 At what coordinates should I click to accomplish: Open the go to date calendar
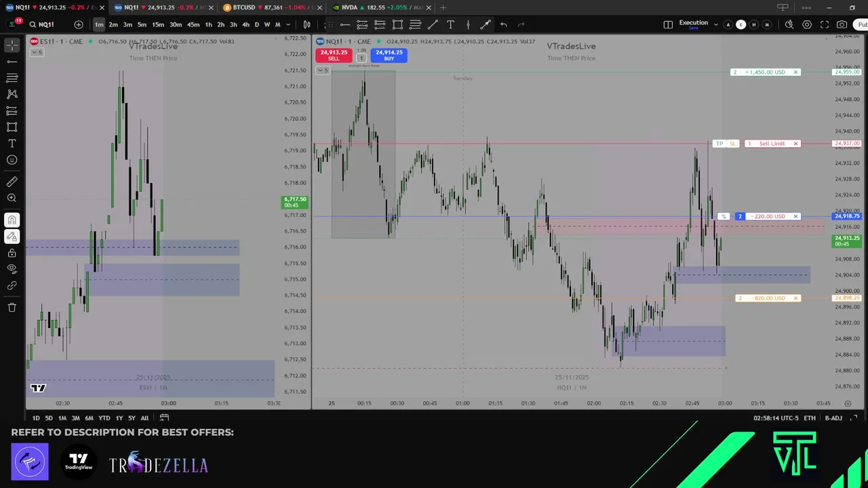coord(164,418)
